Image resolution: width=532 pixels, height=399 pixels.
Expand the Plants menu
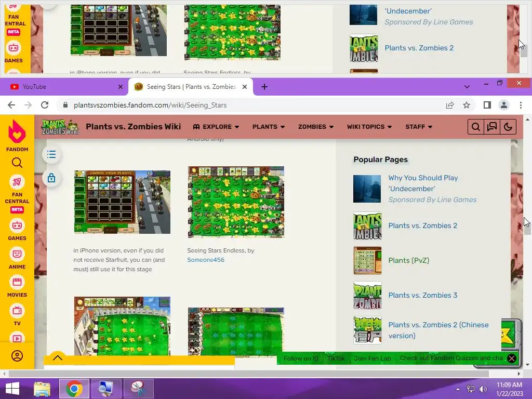[269, 127]
